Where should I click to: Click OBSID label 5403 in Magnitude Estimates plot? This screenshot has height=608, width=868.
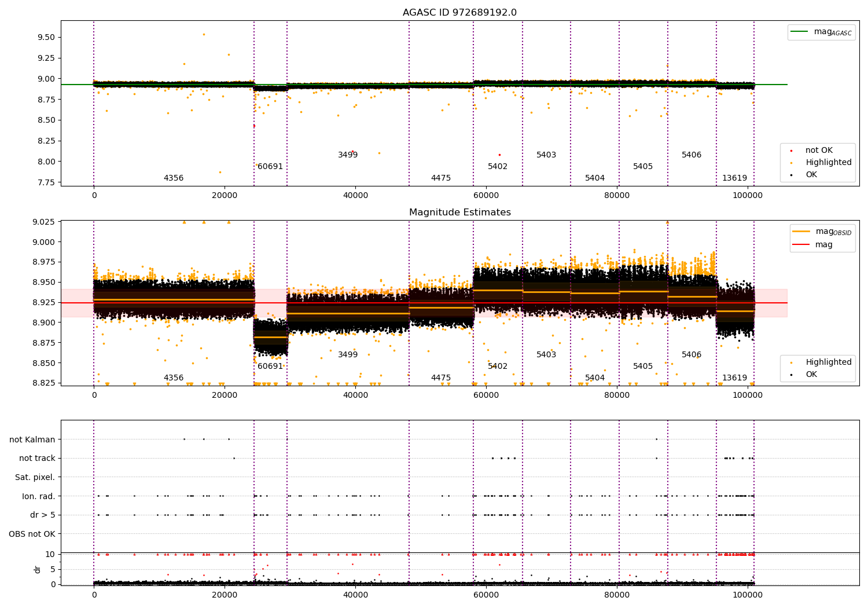tap(546, 355)
